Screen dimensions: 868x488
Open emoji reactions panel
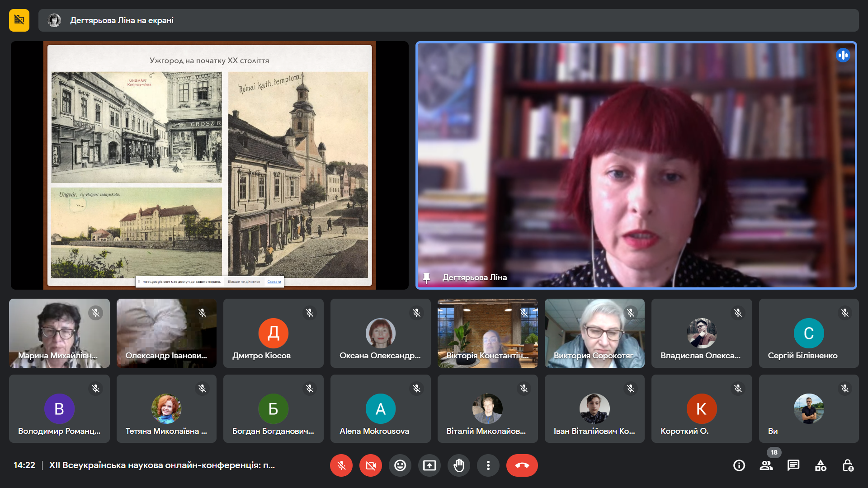[x=400, y=465]
